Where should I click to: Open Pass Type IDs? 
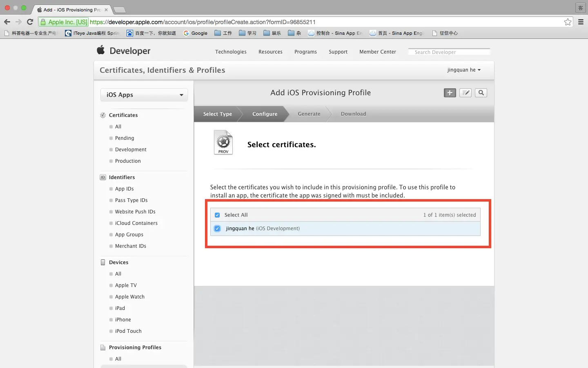(131, 200)
